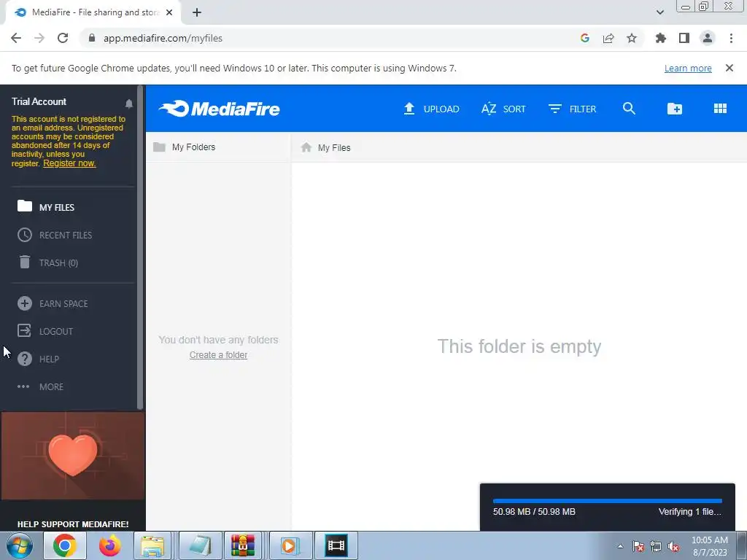Screen dimensions: 747x560
Task: Dismiss the Chrome update notice
Action: [729, 68]
